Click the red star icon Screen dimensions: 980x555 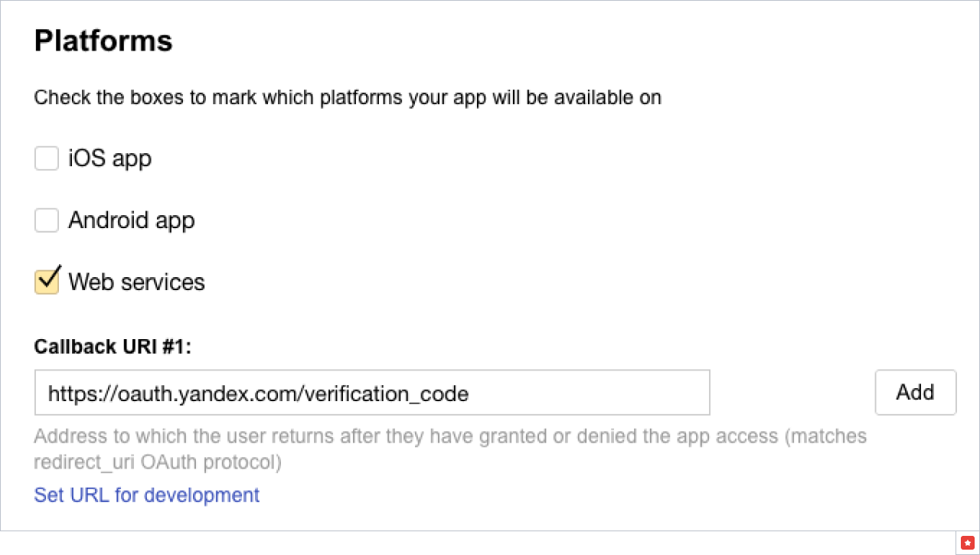point(966,541)
